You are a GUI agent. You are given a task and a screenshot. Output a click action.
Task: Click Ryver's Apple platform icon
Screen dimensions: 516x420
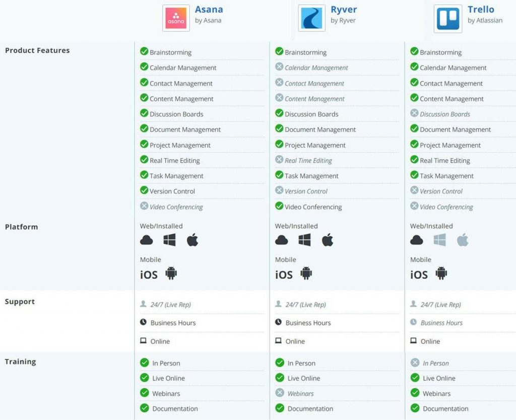(x=328, y=240)
